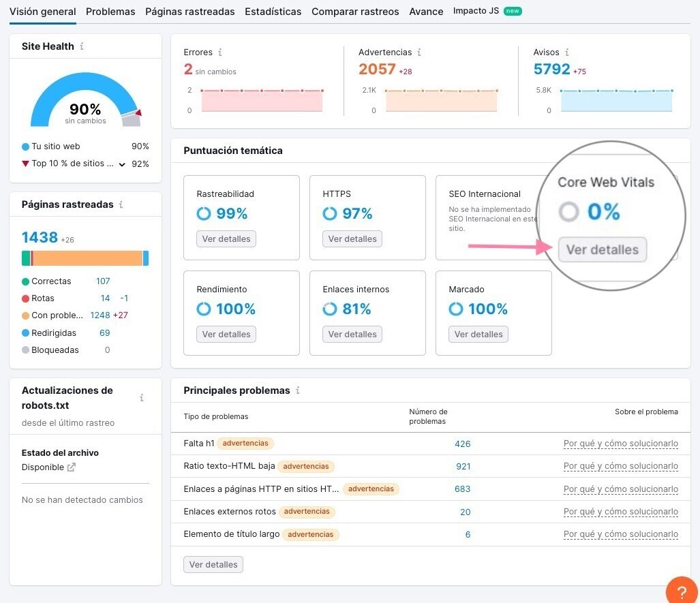
Task: Click the Páginas rastreadas progress bar
Action: pos(85,258)
